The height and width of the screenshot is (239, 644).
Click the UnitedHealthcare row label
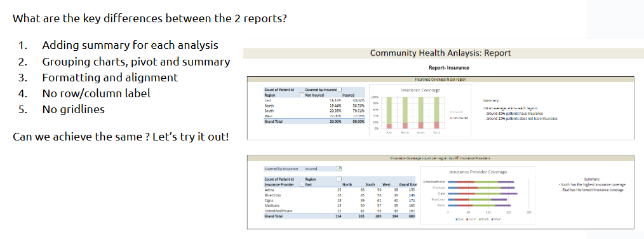pyautogui.click(x=278, y=210)
